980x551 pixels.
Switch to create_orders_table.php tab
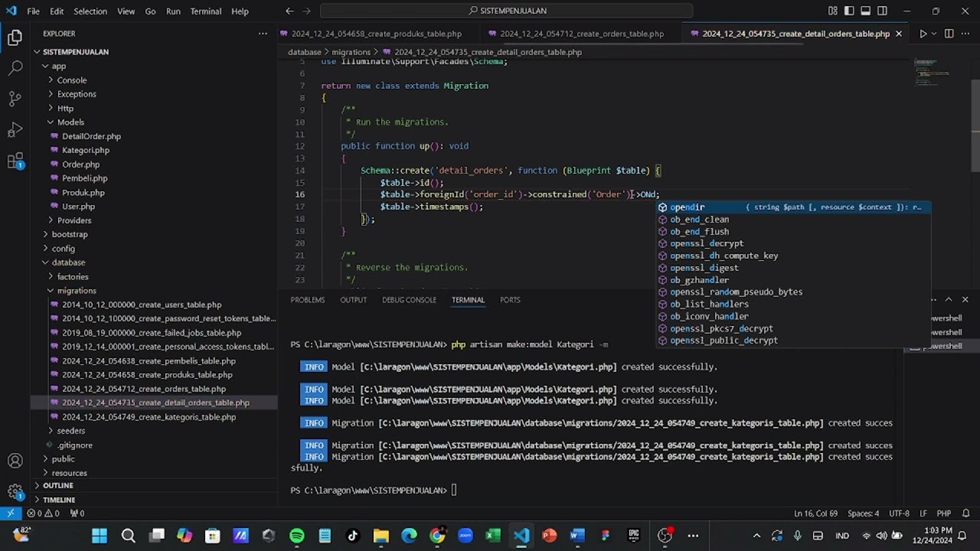[582, 34]
